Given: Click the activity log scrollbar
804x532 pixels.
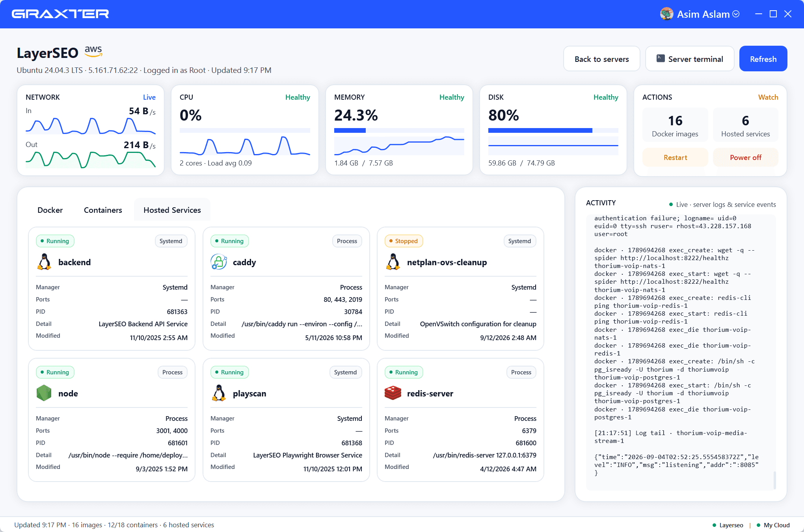Looking at the screenshot, I should pyautogui.click(x=774, y=480).
